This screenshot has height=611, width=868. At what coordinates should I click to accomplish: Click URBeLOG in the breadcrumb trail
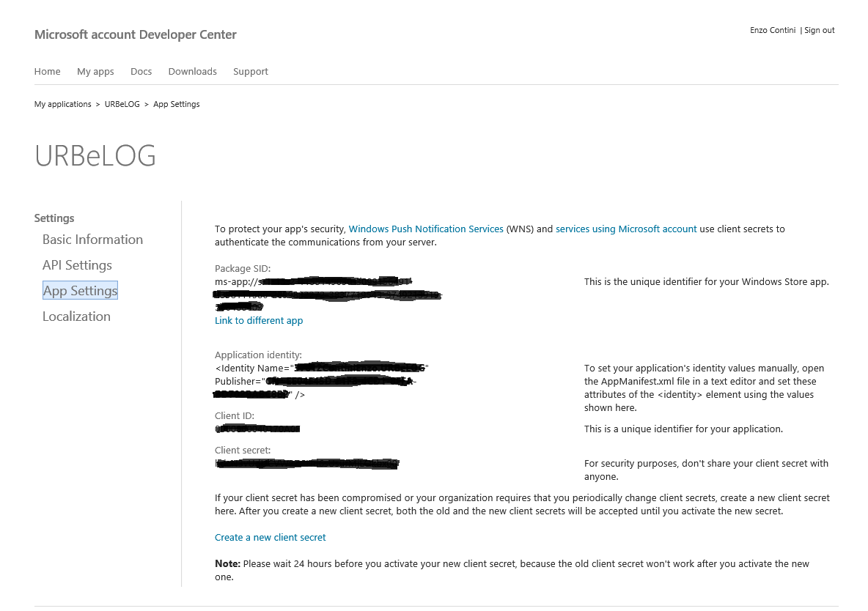click(x=122, y=104)
